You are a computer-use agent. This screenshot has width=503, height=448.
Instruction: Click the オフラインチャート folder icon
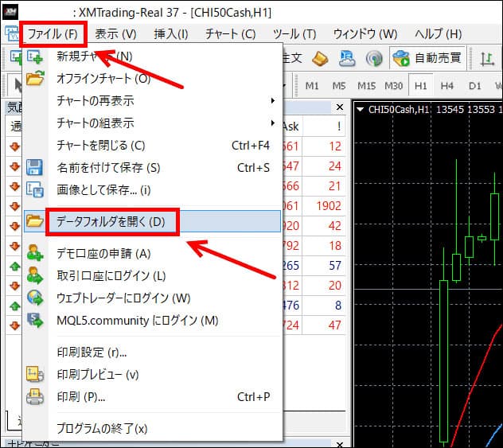click(x=35, y=79)
